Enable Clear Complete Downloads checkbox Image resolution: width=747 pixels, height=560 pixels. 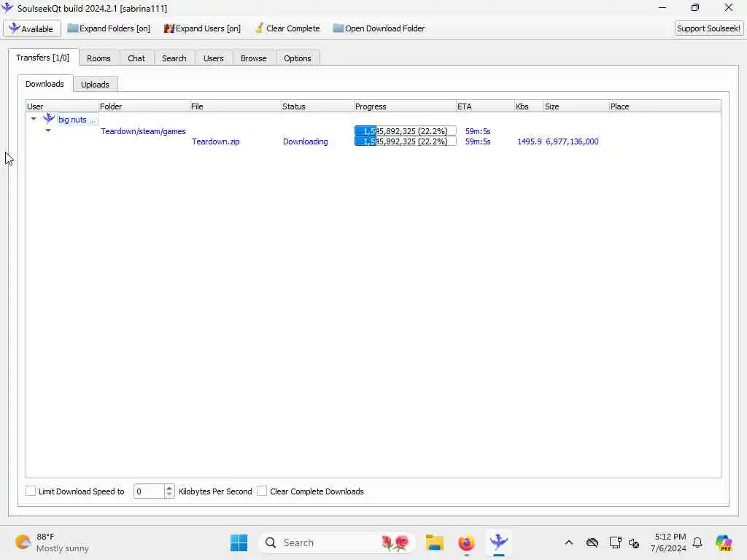pos(262,491)
